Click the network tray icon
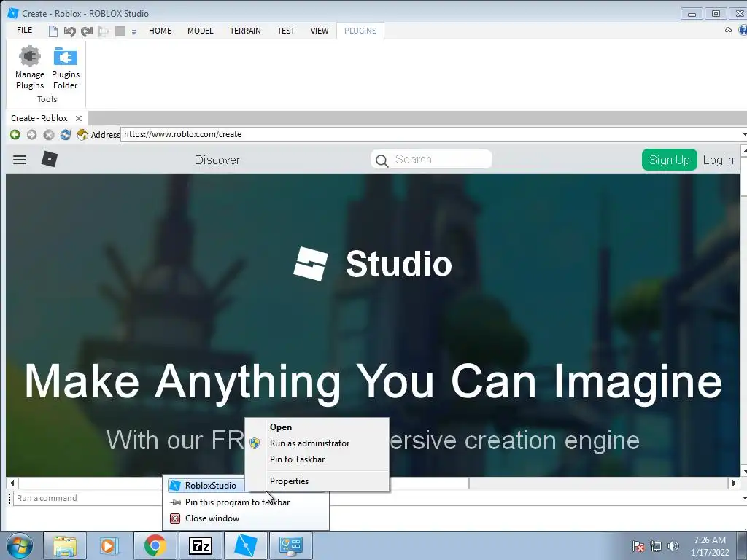 (656, 546)
